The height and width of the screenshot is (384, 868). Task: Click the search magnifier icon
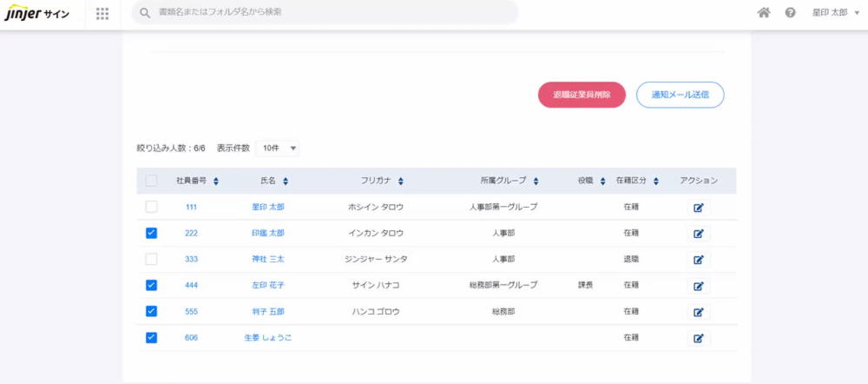145,13
